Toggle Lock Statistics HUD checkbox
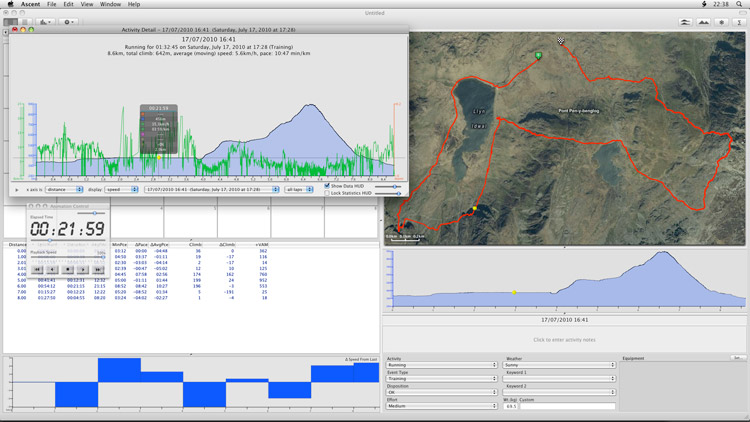 click(327, 193)
